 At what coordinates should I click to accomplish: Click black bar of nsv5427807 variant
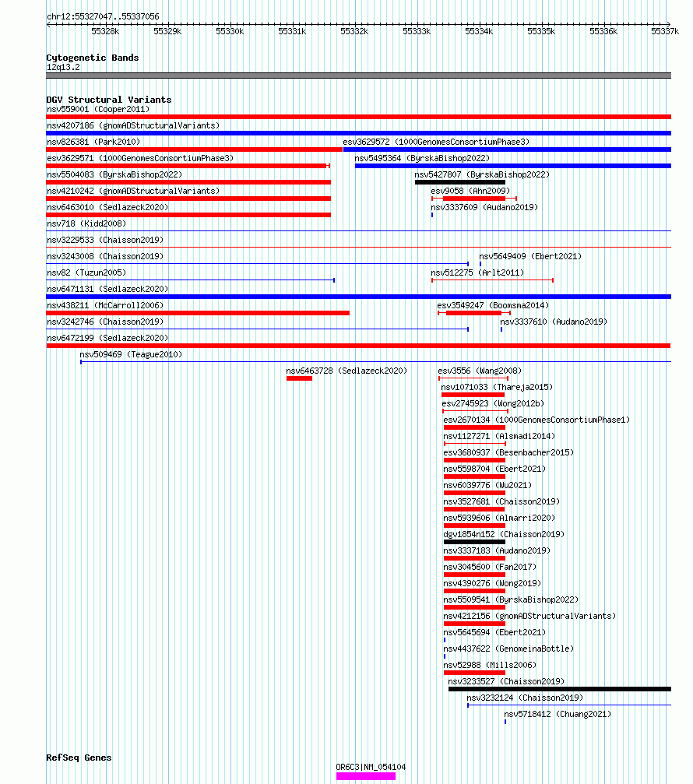click(x=460, y=182)
